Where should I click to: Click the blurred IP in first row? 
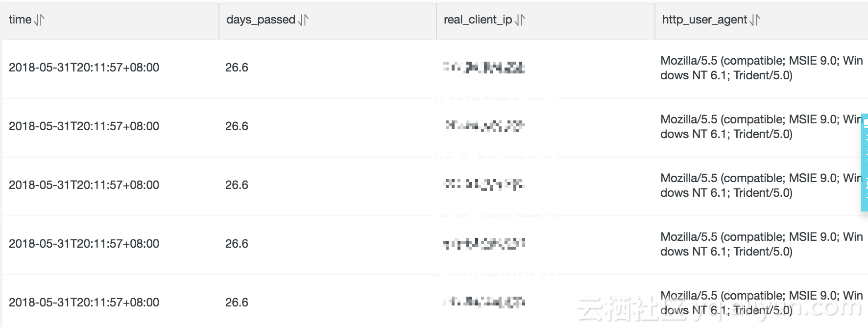coord(484,68)
